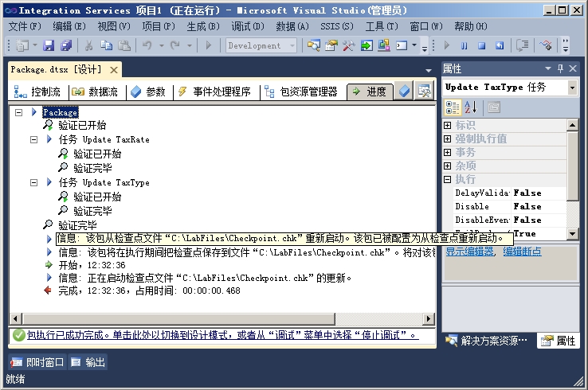Open the Properties window toolbar icon
The width and height of the screenshot is (588, 390).
(x=331, y=45)
